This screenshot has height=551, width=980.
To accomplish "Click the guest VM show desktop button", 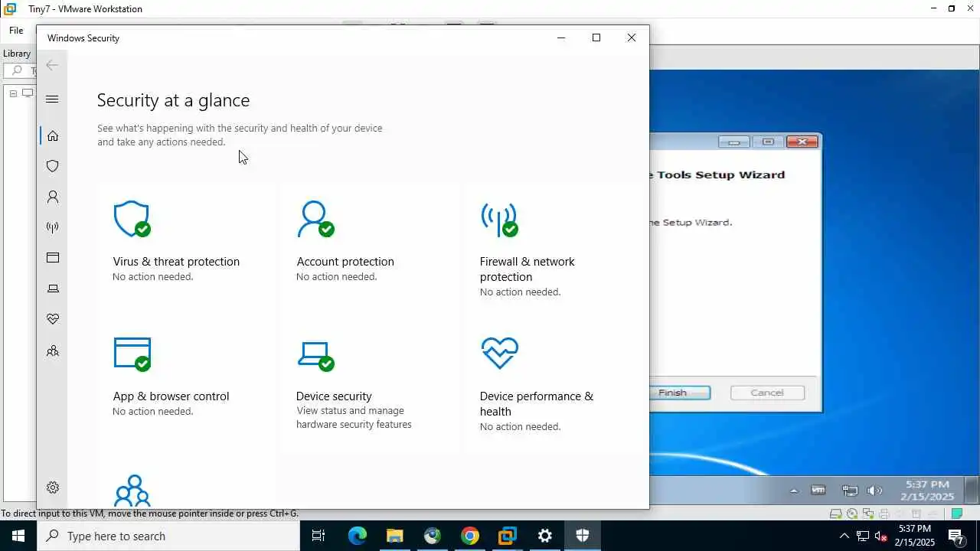I will click(972, 490).
